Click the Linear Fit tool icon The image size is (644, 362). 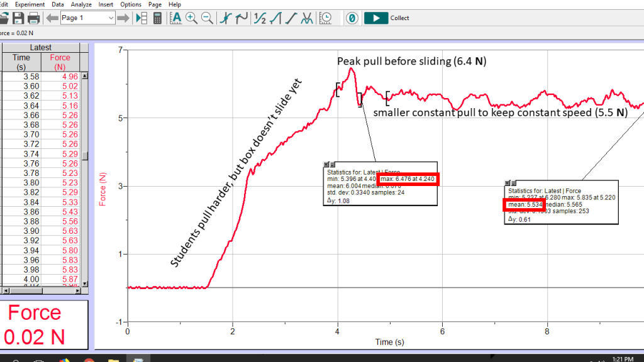291,18
